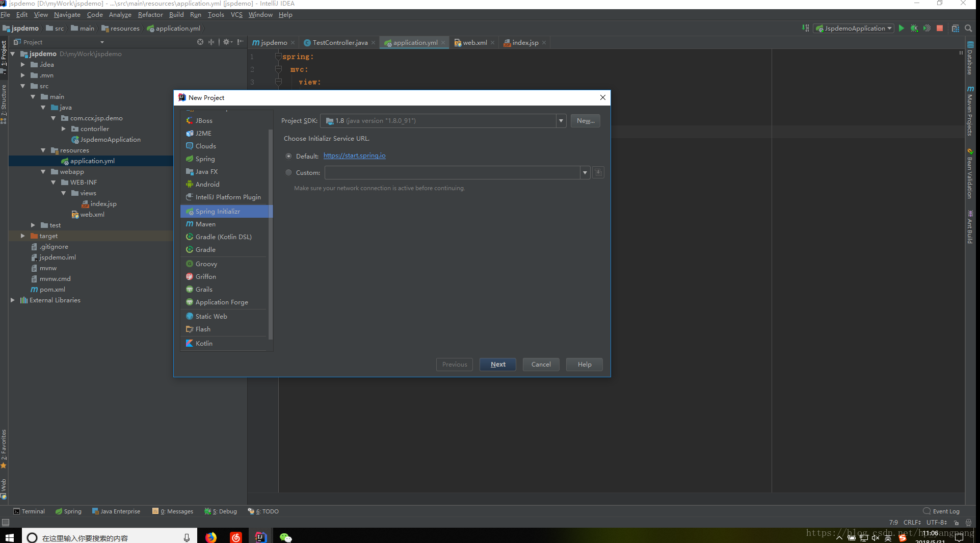
Task: Select Custom Initializr URL radio button
Action: pos(289,172)
